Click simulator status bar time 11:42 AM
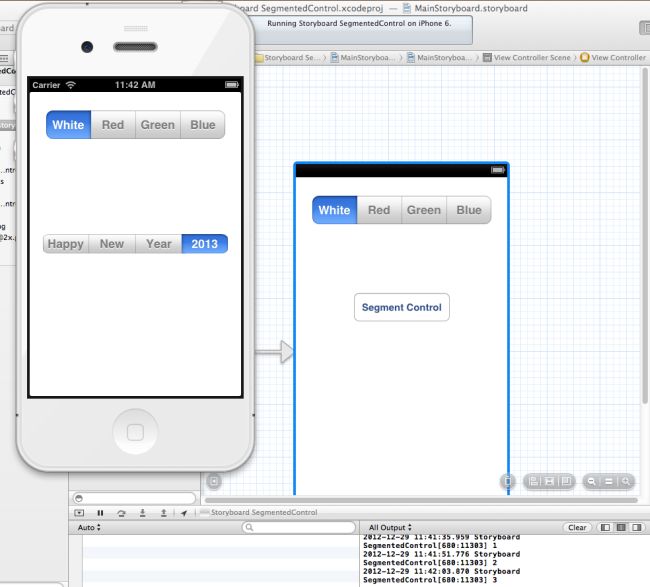This screenshot has height=587, width=650. pyautogui.click(x=135, y=85)
